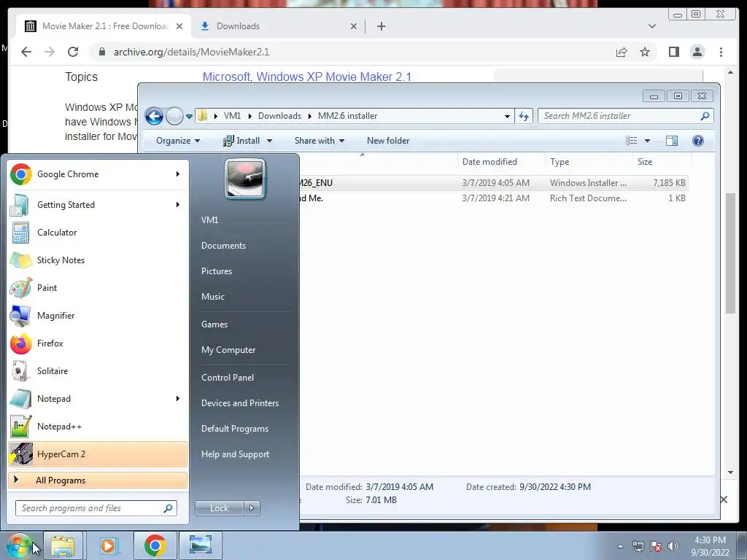The width and height of the screenshot is (747, 560).
Task: Expand Notepad jump list arrow
Action: coord(178,399)
